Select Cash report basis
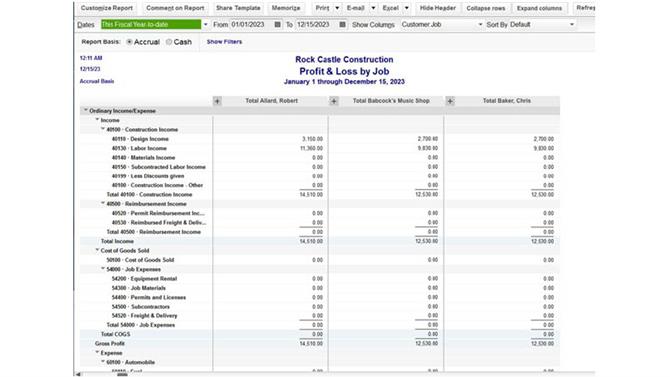Screen dimensions: 670x377 coord(169,42)
